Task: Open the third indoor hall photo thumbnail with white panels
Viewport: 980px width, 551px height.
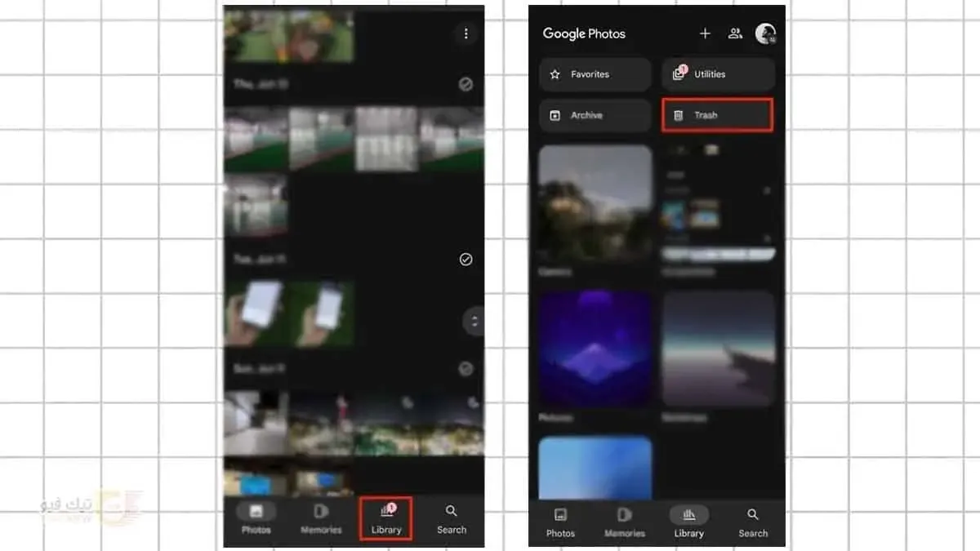Action: tap(387, 139)
